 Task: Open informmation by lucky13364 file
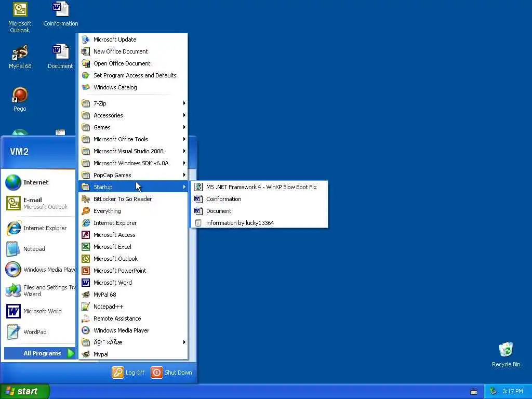pos(260,223)
